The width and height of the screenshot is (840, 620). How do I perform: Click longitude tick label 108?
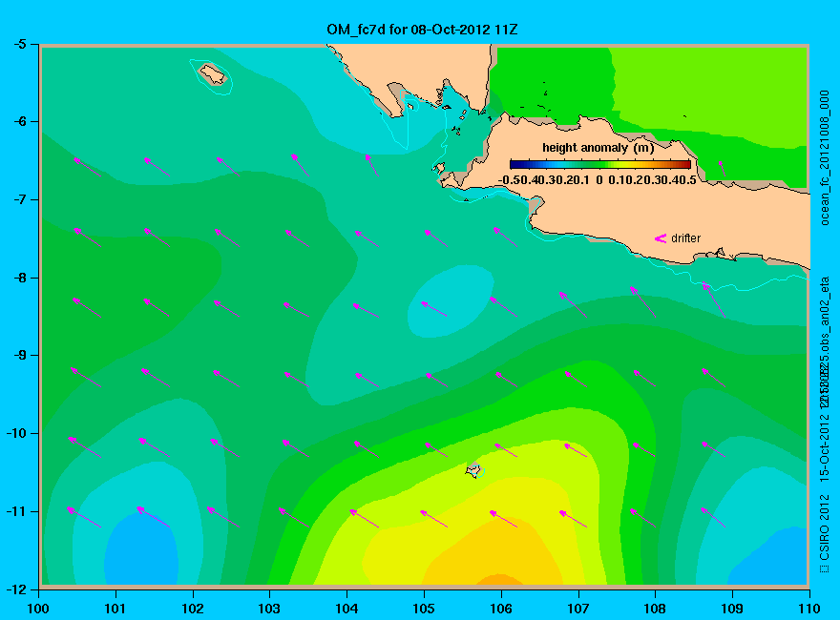655,609
